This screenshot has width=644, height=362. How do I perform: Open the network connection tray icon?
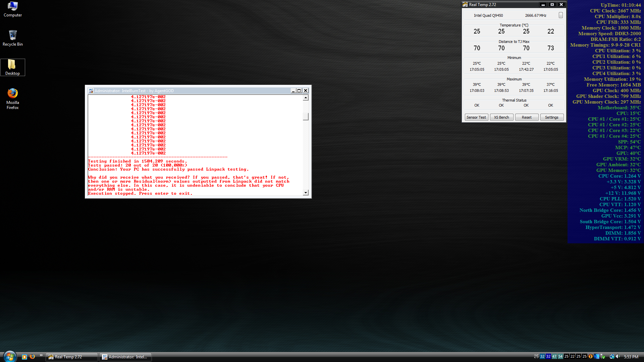point(612,356)
